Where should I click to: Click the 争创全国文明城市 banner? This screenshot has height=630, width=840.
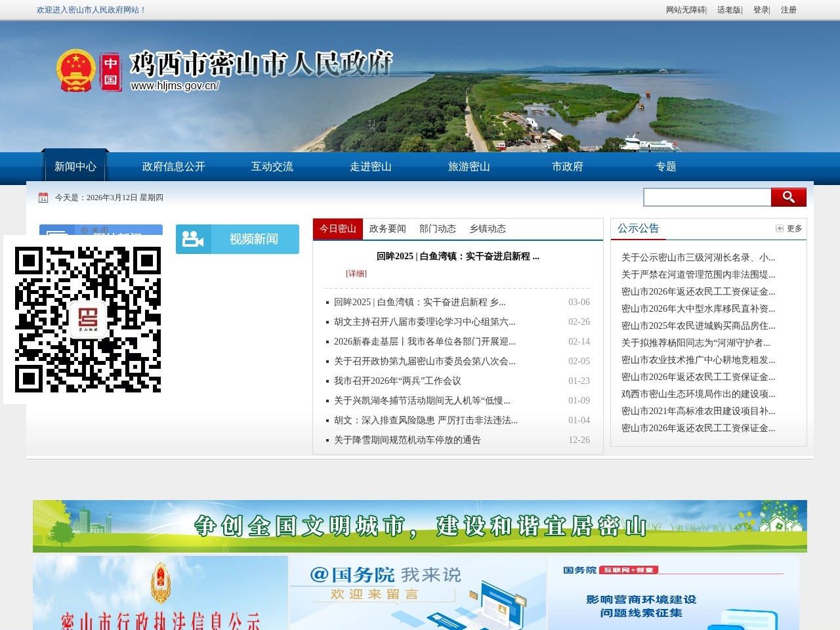420,526
